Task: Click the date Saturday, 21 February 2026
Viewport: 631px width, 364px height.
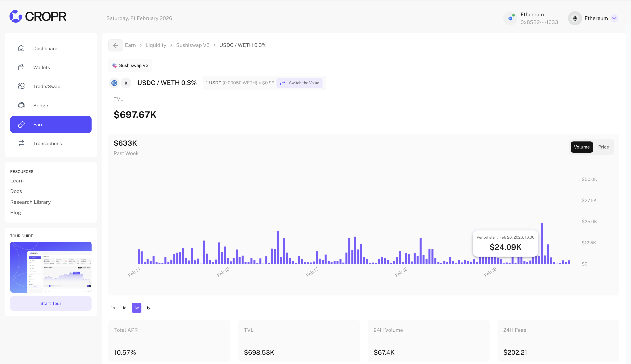Action: pyautogui.click(x=139, y=18)
